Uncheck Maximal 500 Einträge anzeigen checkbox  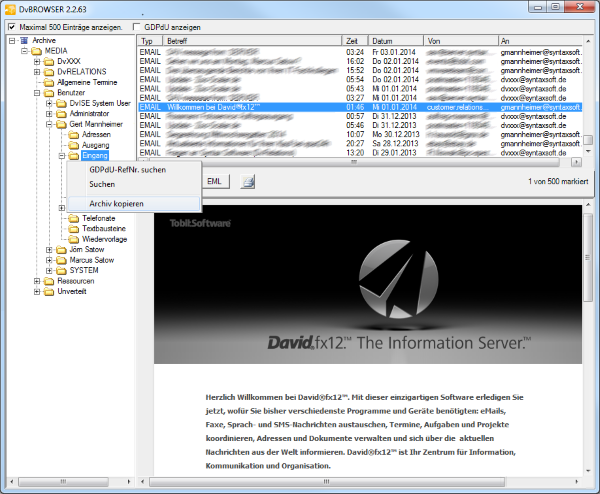12,27
